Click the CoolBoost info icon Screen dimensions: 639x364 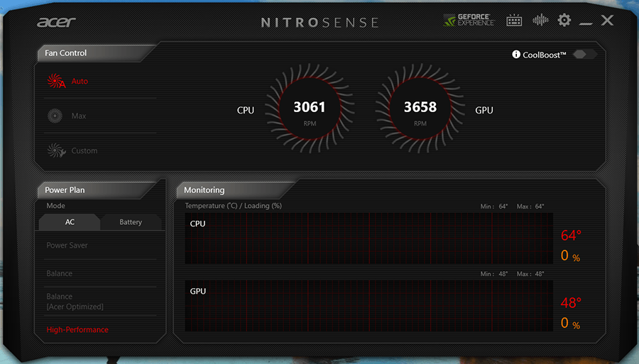(516, 55)
